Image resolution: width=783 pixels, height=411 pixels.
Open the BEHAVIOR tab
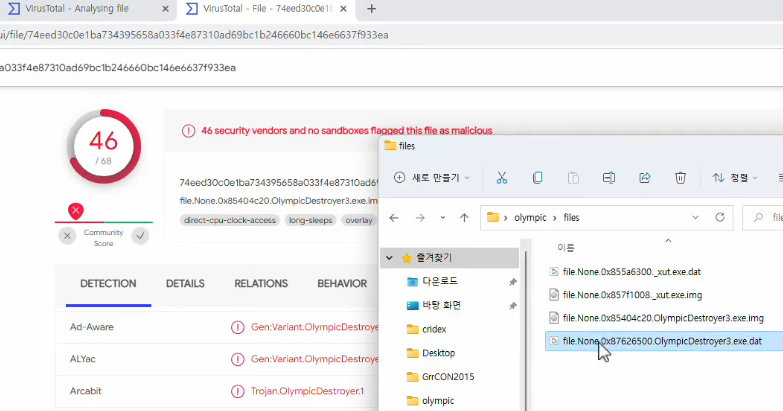pos(342,284)
